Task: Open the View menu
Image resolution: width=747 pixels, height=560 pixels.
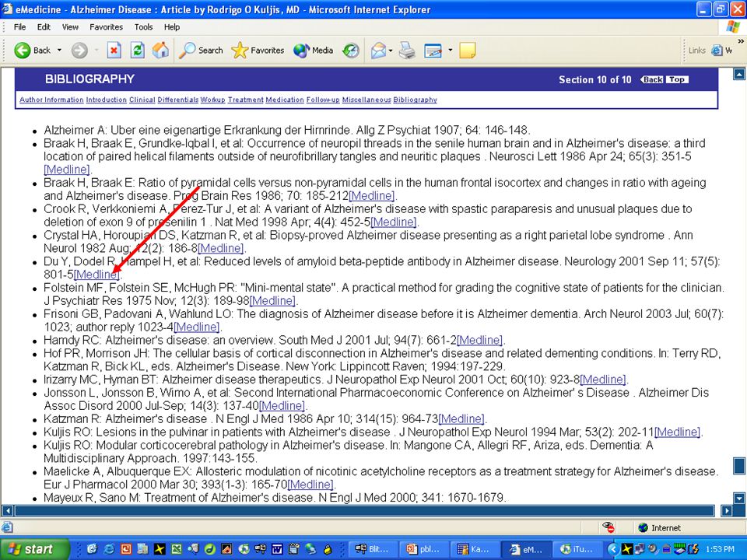Action: click(70, 27)
